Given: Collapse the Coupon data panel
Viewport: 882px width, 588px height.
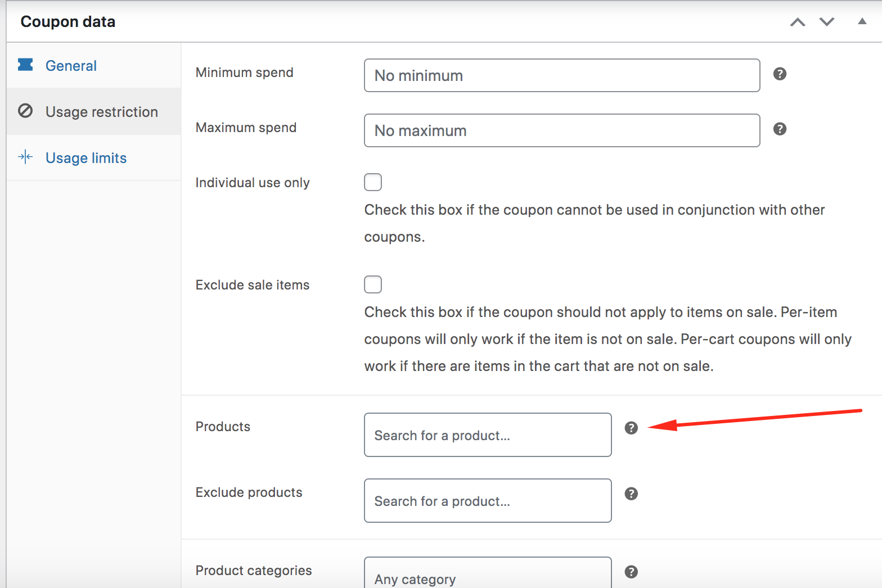Looking at the screenshot, I should tap(862, 22).
